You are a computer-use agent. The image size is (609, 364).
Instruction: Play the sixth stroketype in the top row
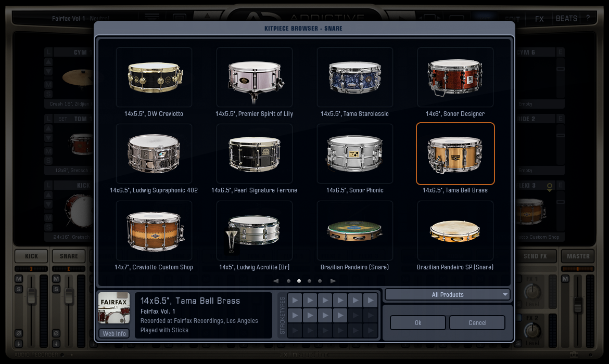coord(371,301)
